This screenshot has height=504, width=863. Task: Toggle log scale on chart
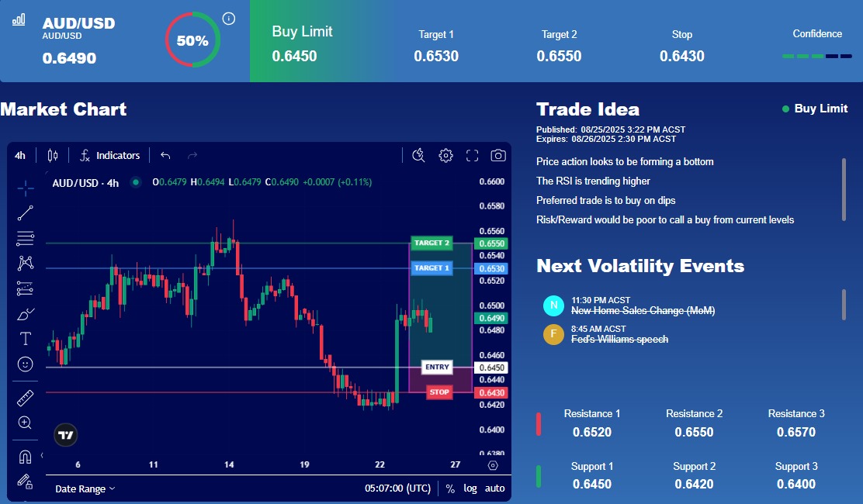click(x=470, y=488)
